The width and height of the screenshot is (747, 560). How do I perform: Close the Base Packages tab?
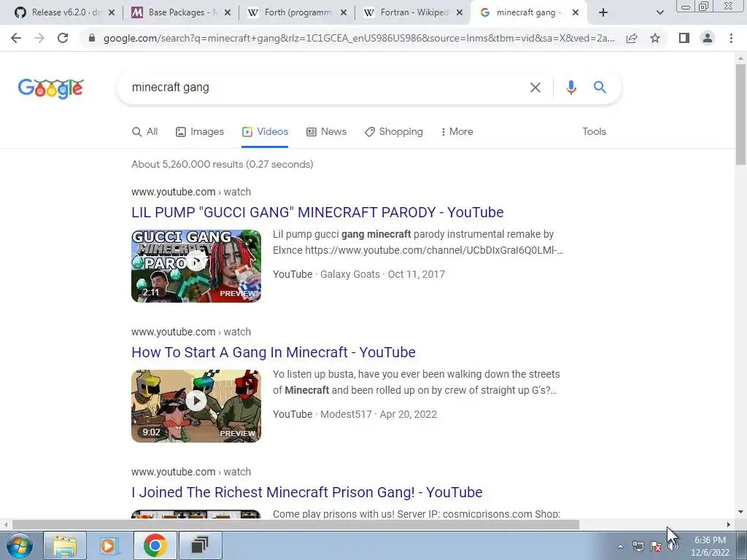pyautogui.click(x=228, y=12)
